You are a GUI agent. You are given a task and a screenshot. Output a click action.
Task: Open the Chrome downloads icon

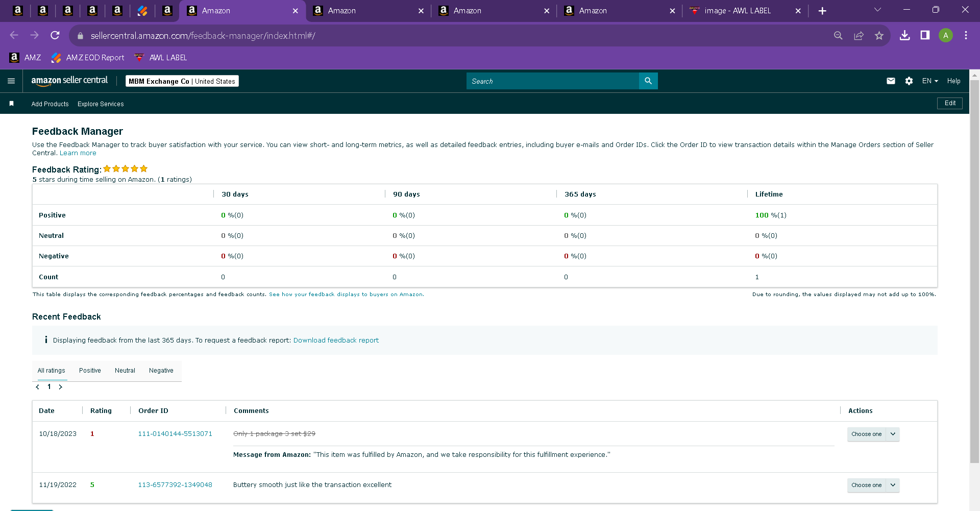904,35
